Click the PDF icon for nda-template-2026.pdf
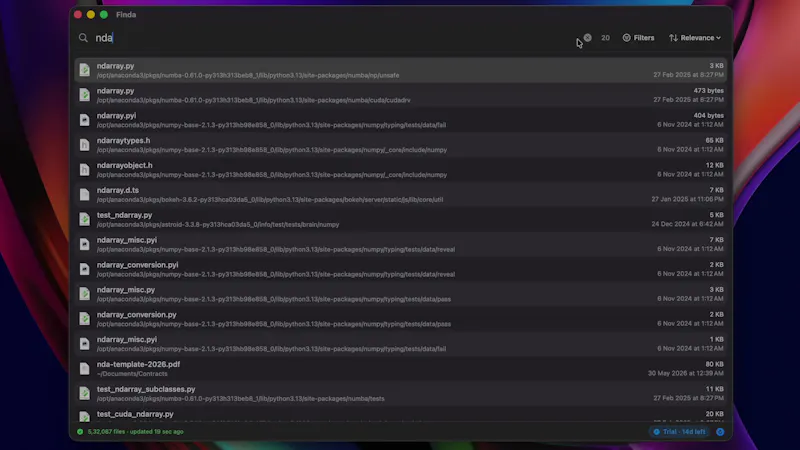 pyautogui.click(x=85, y=369)
